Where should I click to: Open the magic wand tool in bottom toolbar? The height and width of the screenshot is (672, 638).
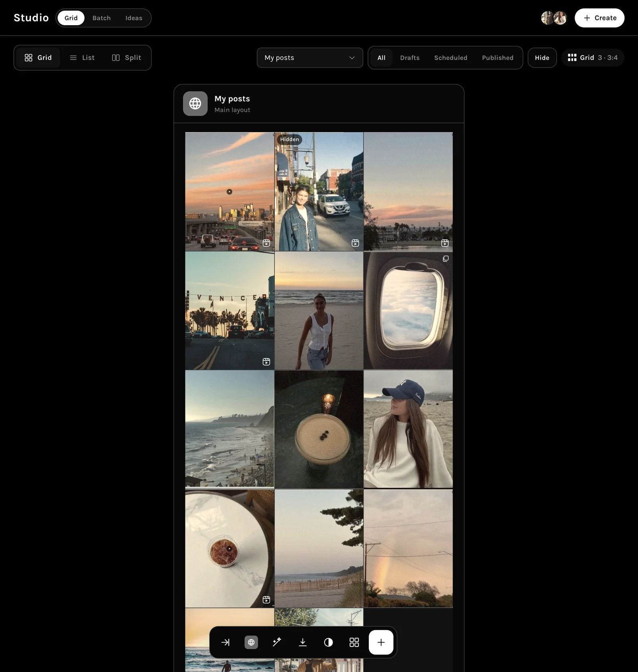coord(277,642)
